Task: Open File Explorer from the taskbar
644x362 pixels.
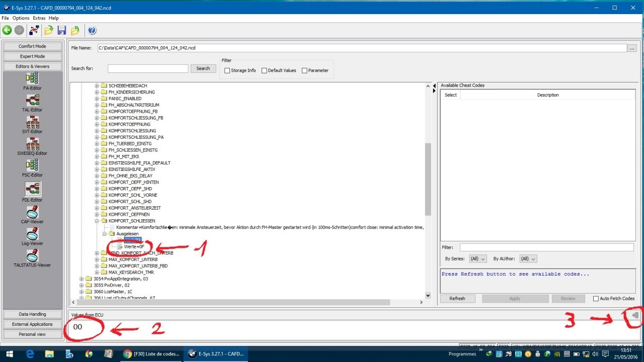Action: [49, 354]
